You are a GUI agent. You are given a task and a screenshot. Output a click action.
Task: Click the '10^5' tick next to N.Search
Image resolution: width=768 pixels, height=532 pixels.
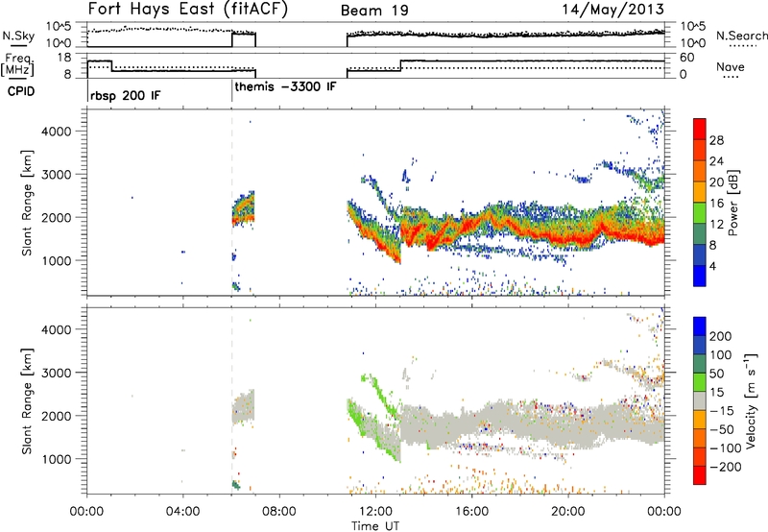click(x=693, y=27)
